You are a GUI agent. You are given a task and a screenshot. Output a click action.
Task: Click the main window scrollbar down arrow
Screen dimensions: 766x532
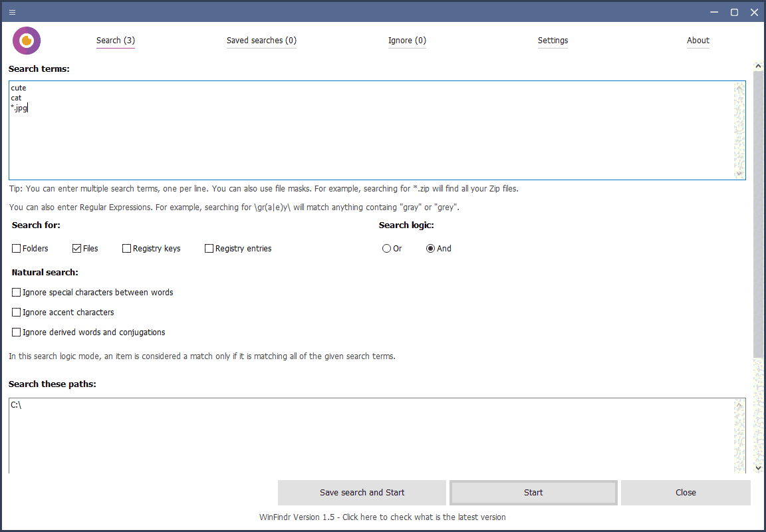click(758, 468)
